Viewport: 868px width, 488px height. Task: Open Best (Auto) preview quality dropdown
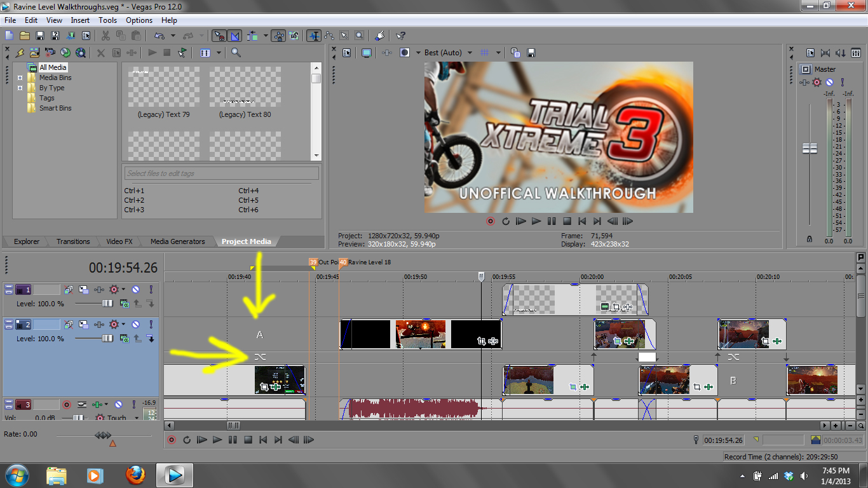point(470,53)
